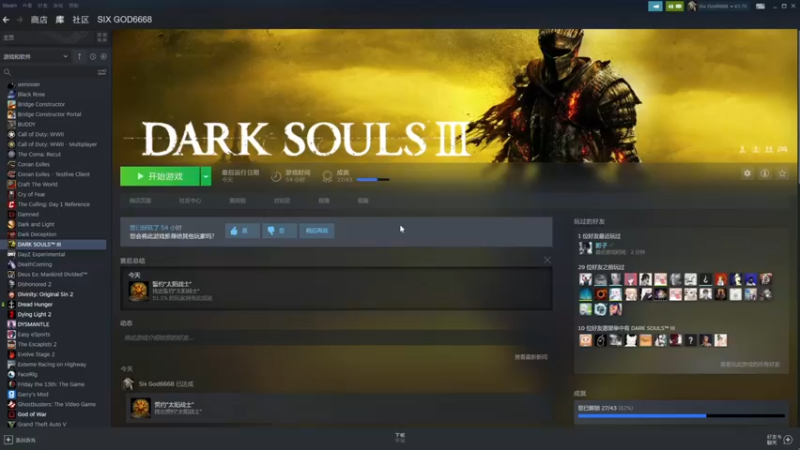
Task: Click the sort ascending arrow icon
Action: 79,56
